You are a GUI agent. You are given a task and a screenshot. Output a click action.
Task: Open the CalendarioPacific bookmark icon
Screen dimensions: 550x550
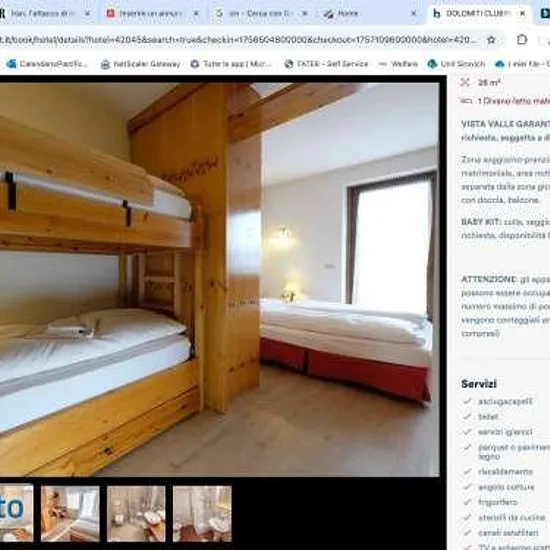(x=12, y=64)
